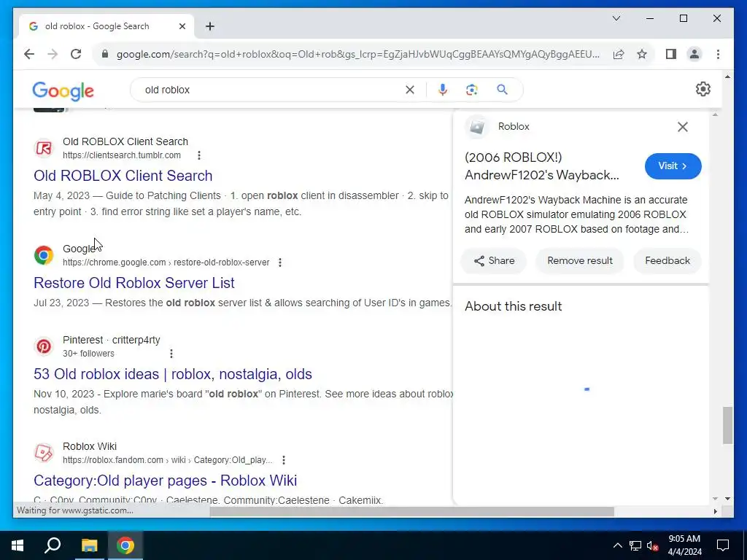This screenshot has height=560, width=747.
Task: Click the Chrome icon in the taskbar
Action: 125,545
